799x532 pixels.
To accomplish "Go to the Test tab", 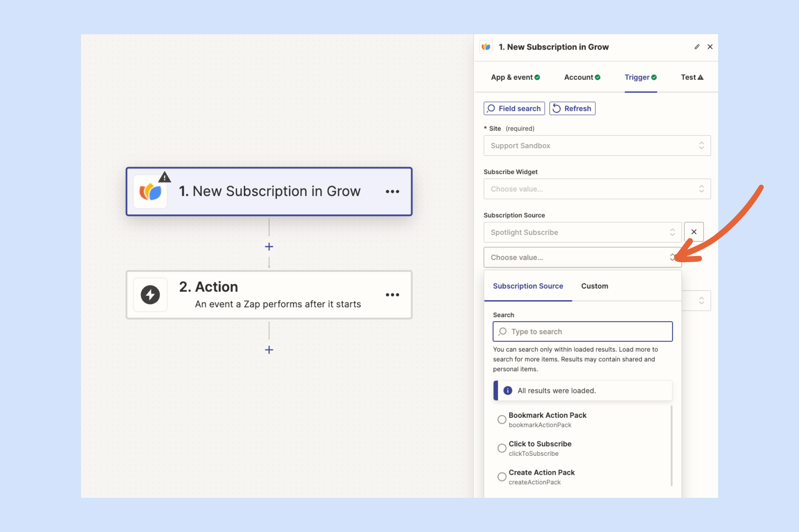I will [692, 77].
